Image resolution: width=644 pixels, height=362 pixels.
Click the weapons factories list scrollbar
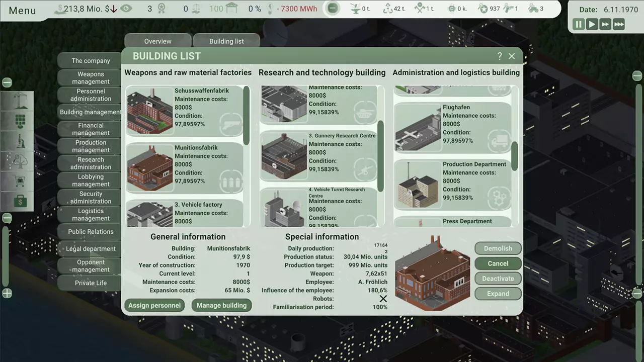[246, 116]
